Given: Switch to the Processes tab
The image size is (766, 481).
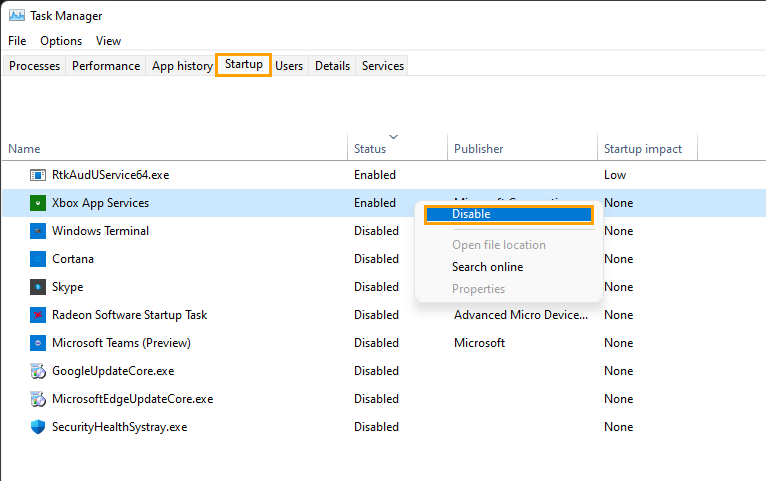Looking at the screenshot, I should pos(34,66).
